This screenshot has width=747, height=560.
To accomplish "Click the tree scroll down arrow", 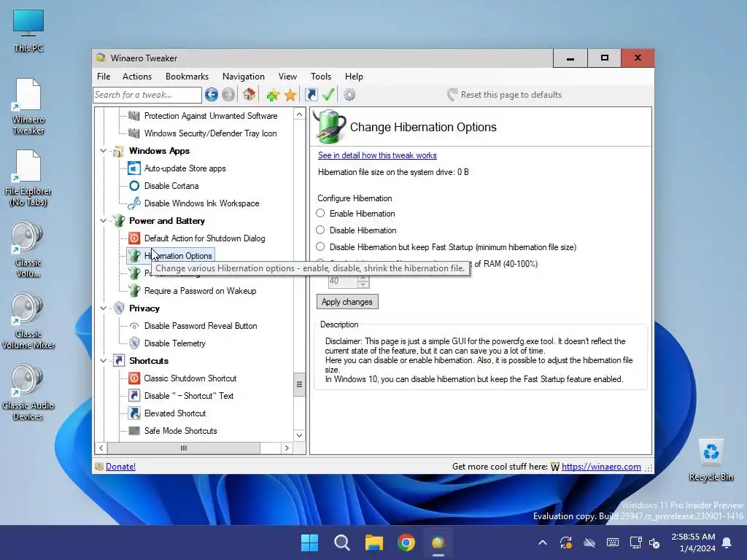I will (299, 435).
